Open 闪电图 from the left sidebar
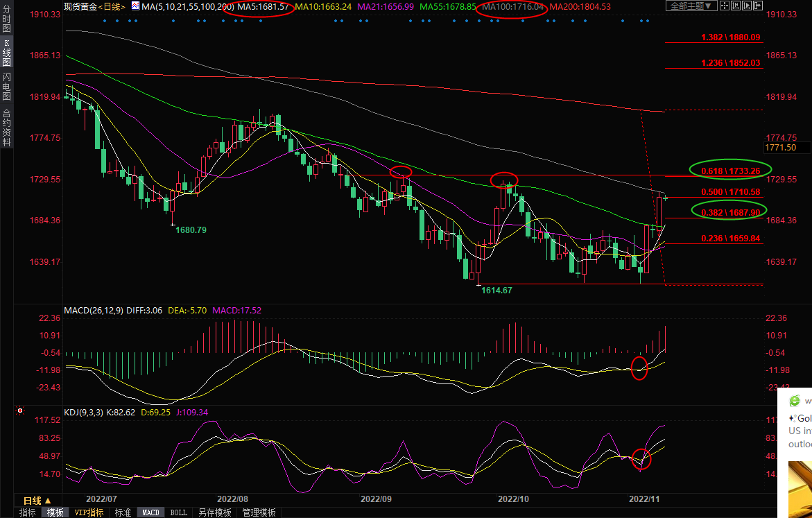Viewport: 812px width, 518px height. [x=6, y=87]
